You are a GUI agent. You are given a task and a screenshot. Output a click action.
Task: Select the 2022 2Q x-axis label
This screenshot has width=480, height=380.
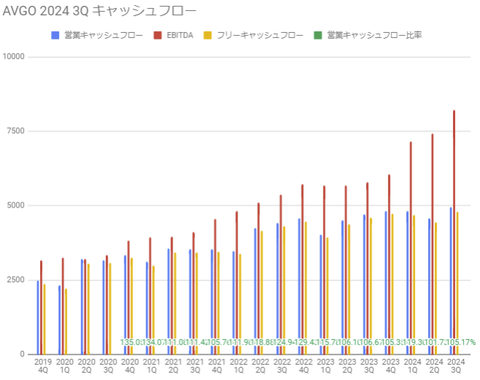(x=260, y=366)
